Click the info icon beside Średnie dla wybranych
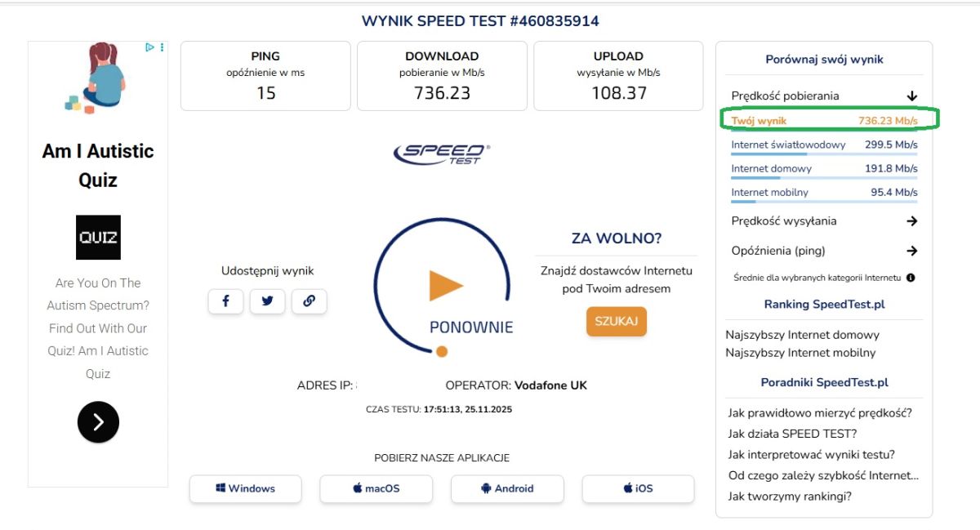This screenshot has height=530, width=980. click(x=911, y=278)
